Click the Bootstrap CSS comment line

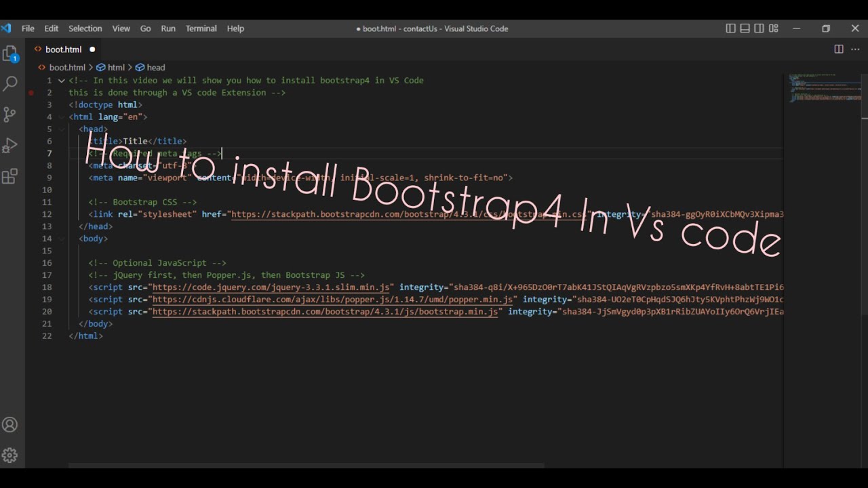point(142,202)
